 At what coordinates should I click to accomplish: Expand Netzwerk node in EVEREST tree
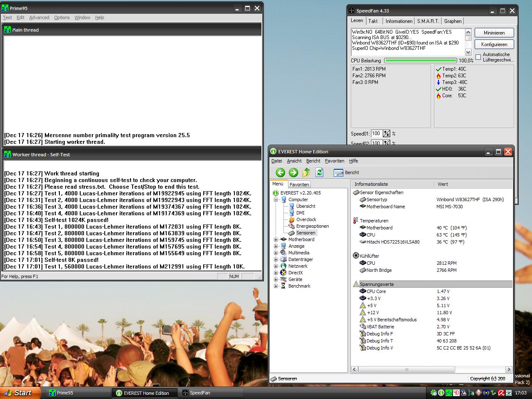pos(276,266)
